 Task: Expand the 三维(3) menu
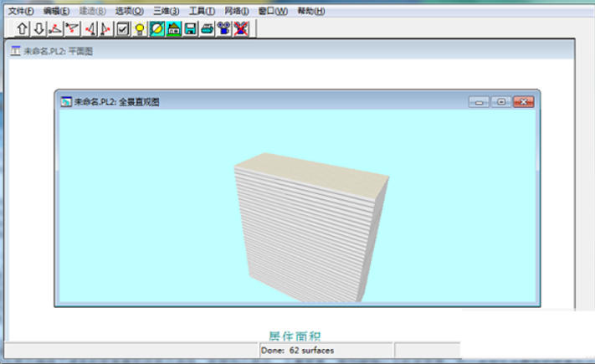pos(166,11)
